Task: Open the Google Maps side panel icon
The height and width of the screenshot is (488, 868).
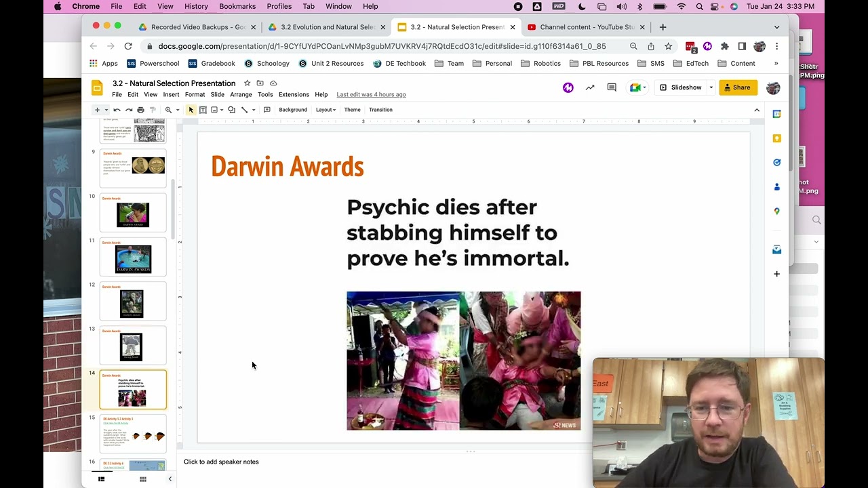Action: coord(777,211)
